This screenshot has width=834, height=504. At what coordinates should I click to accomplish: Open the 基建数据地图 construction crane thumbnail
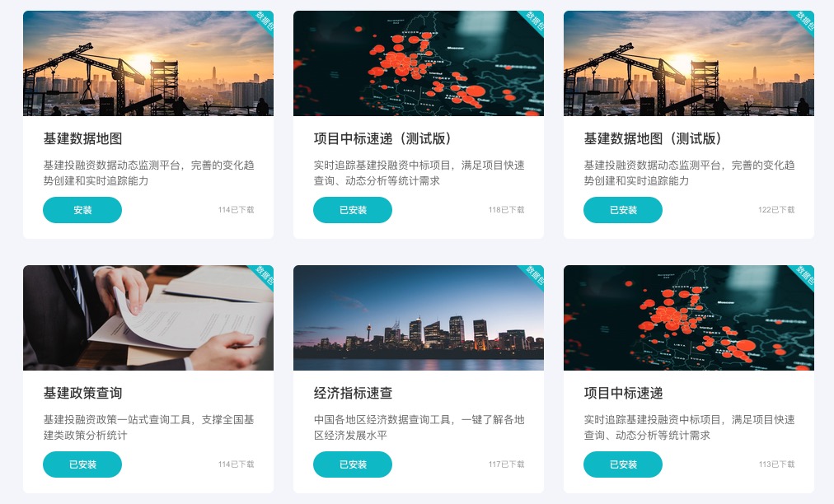[148, 63]
